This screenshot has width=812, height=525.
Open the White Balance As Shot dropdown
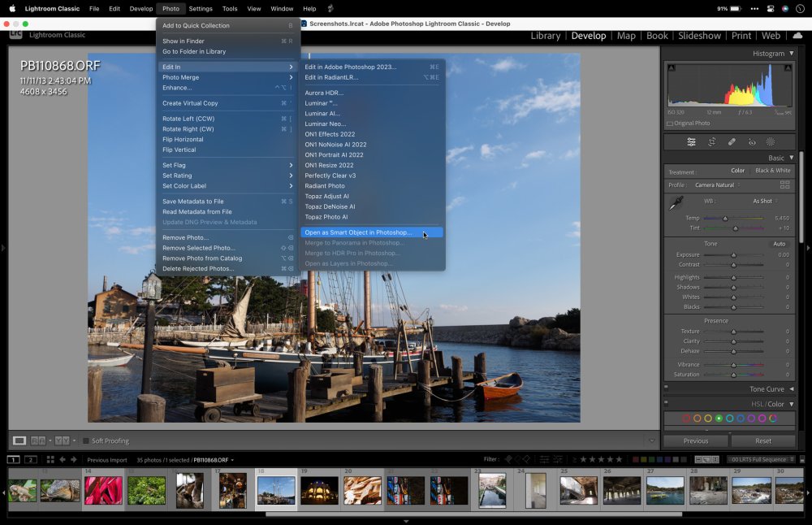(764, 201)
